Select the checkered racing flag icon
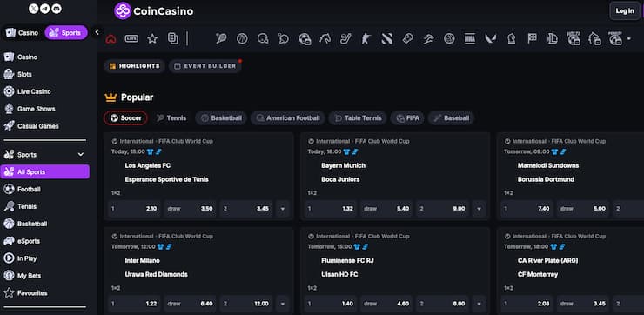 pos(532,38)
